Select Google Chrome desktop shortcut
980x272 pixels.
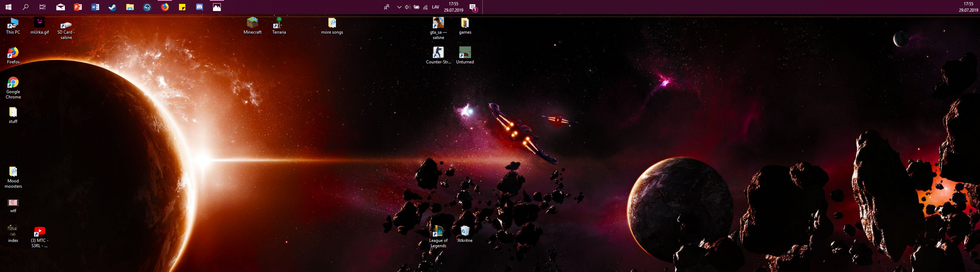[x=13, y=88]
